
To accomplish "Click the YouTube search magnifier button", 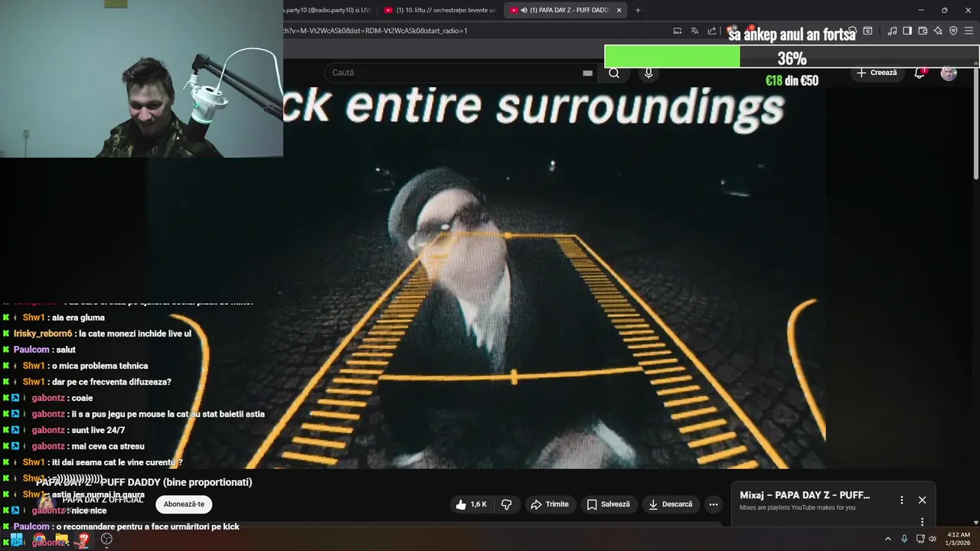I will click(614, 73).
